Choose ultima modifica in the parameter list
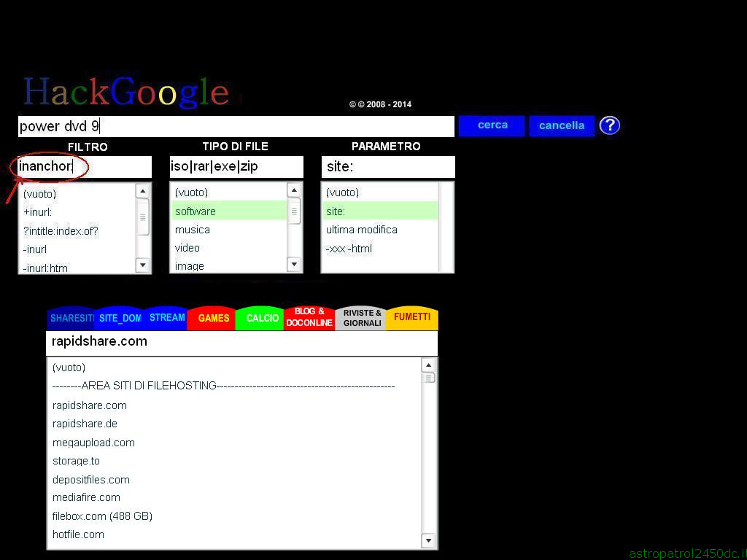747x560 pixels. [362, 230]
